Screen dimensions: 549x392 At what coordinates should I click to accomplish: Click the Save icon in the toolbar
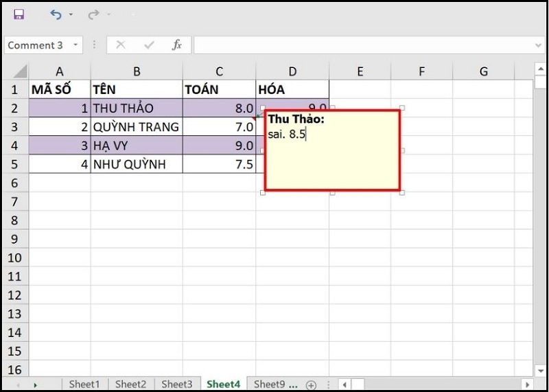click(19, 14)
